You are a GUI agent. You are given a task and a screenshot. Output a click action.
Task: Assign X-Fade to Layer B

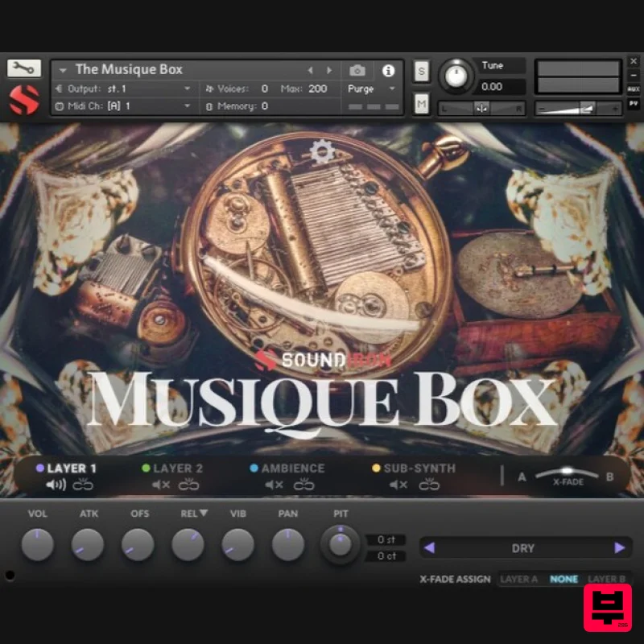click(607, 579)
